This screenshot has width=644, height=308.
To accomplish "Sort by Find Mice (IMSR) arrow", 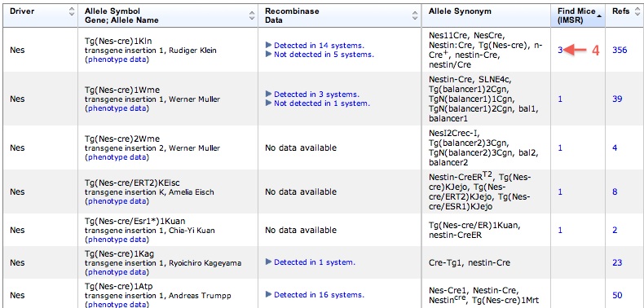I will point(599,15).
